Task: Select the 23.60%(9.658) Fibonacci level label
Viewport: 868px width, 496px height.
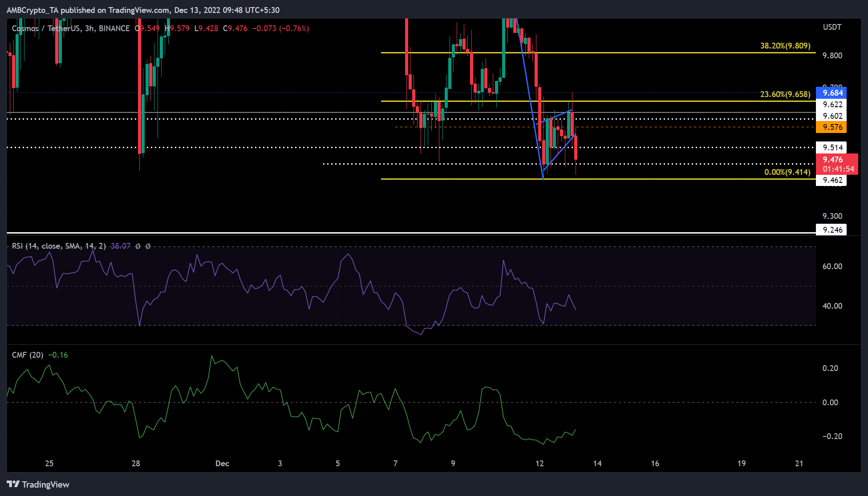Action: (x=785, y=94)
